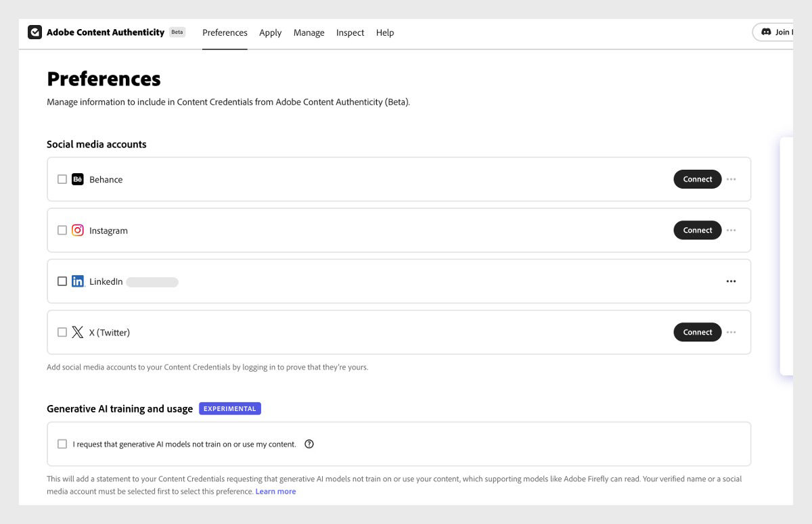Click the Beta badge next to the app name
Image resolution: width=812 pixels, height=524 pixels.
pyautogui.click(x=177, y=32)
